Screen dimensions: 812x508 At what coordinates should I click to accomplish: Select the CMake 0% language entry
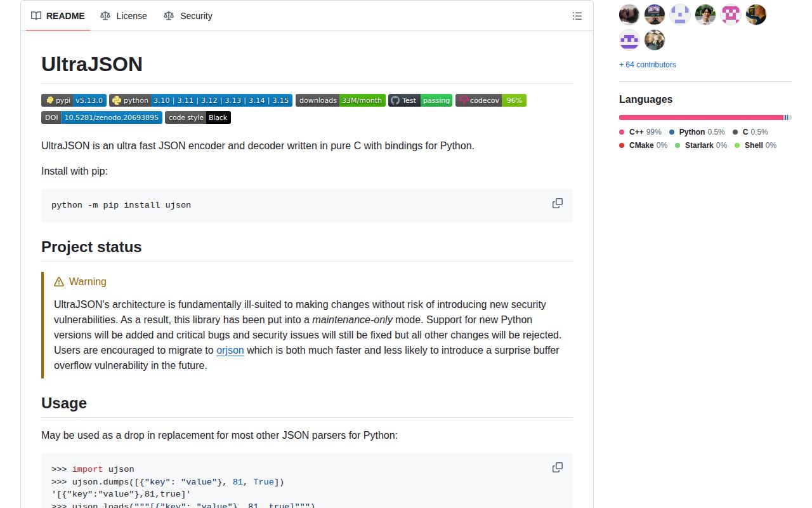[643, 145]
